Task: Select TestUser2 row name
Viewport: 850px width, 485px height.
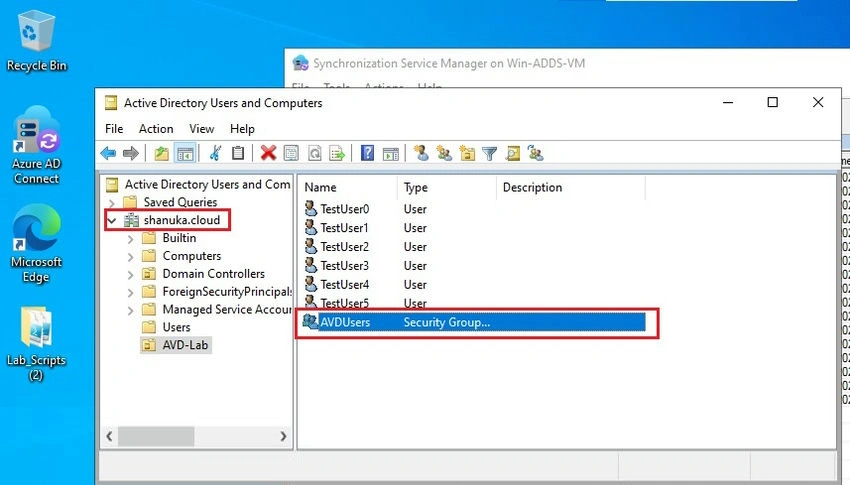Action: click(x=344, y=247)
